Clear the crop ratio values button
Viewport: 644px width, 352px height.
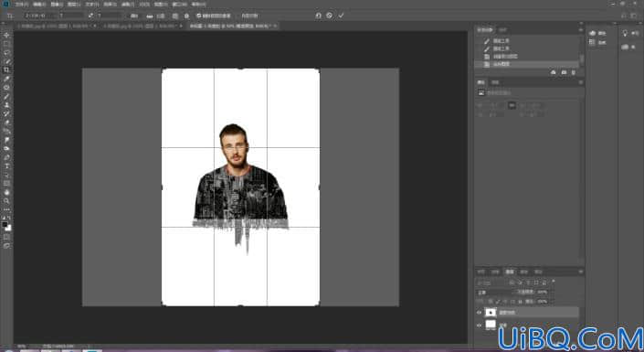point(134,16)
